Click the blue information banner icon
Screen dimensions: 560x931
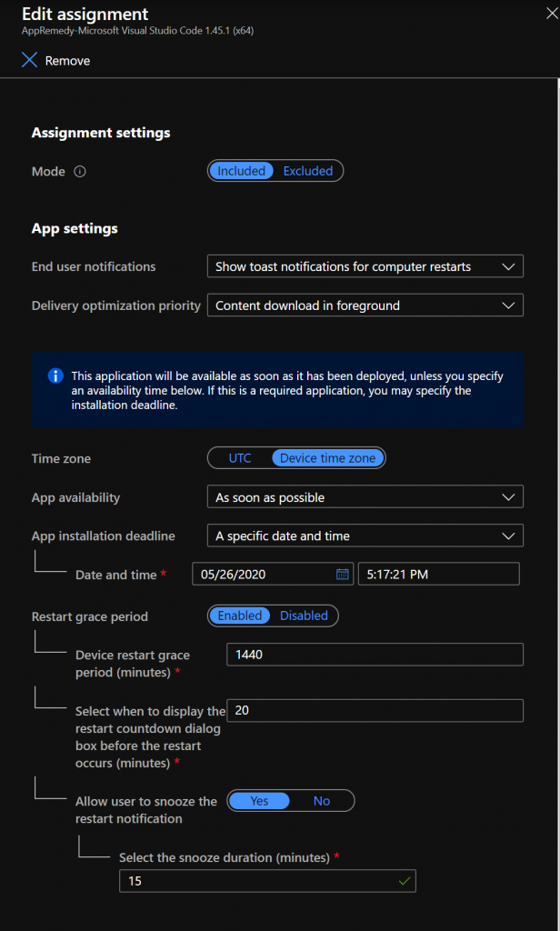point(55,375)
